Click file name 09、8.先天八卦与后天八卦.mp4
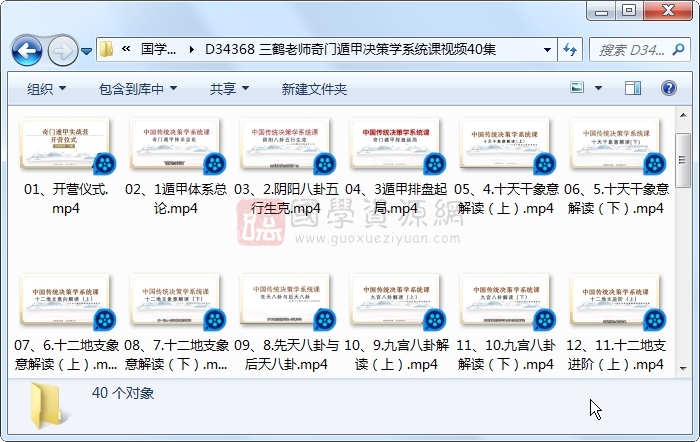 coord(286,355)
